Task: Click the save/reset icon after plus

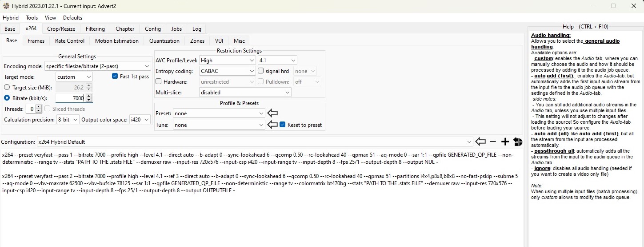Action: (x=517, y=142)
